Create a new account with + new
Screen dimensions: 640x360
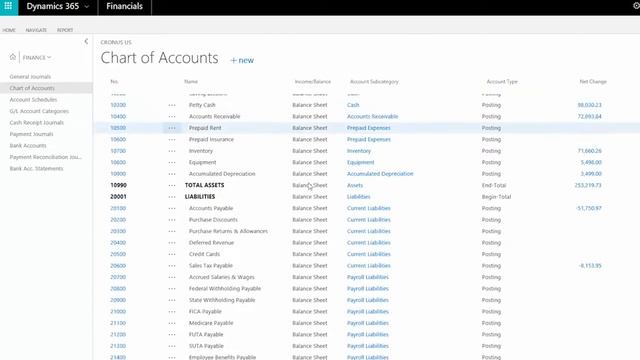(242, 60)
